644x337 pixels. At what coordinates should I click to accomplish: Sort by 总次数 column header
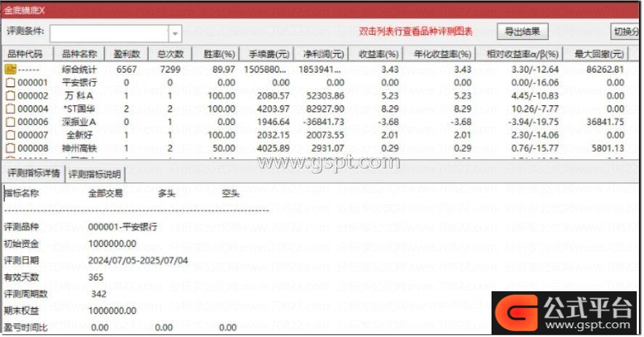click(x=170, y=54)
